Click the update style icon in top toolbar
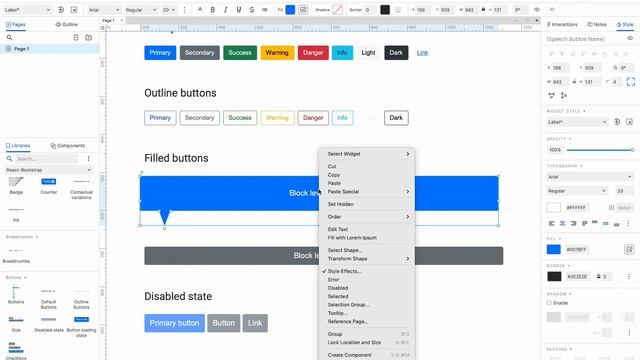The height and width of the screenshot is (360, 640). 61,9
